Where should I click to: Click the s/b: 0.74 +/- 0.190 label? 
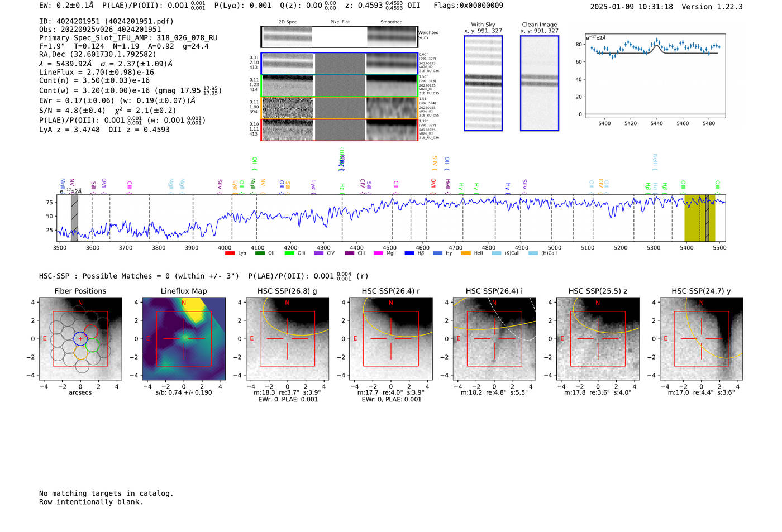point(184,392)
